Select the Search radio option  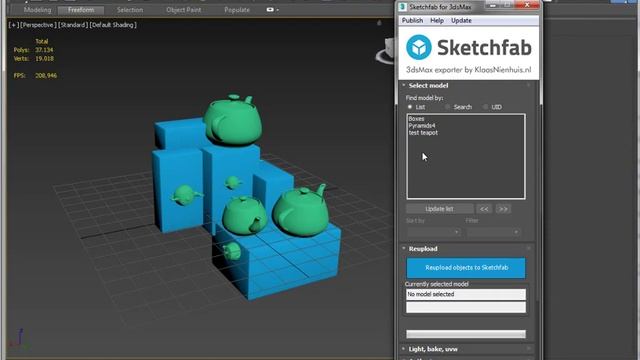click(448, 107)
